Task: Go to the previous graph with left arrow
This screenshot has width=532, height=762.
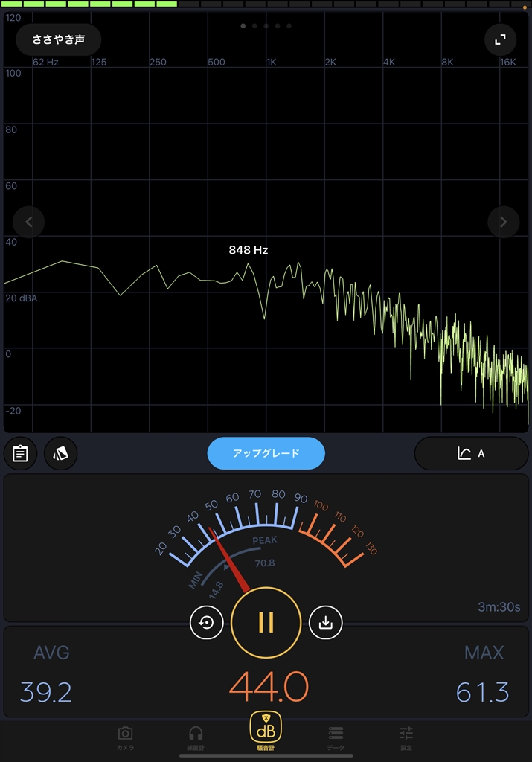Action: point(29,222)
